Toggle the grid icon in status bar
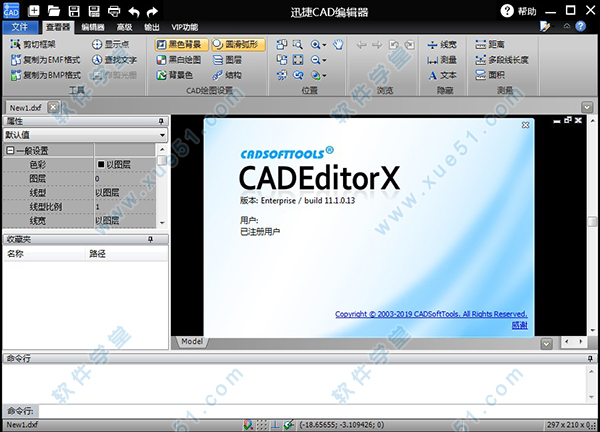The image size is (600, 432). tap(262, 424)
